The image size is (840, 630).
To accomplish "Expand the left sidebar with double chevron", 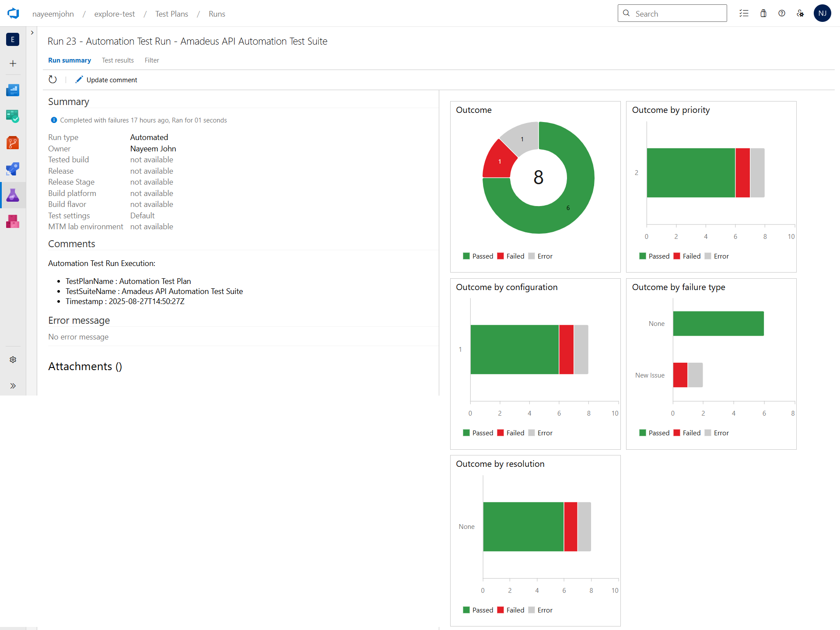I will (x=13, y=386).
